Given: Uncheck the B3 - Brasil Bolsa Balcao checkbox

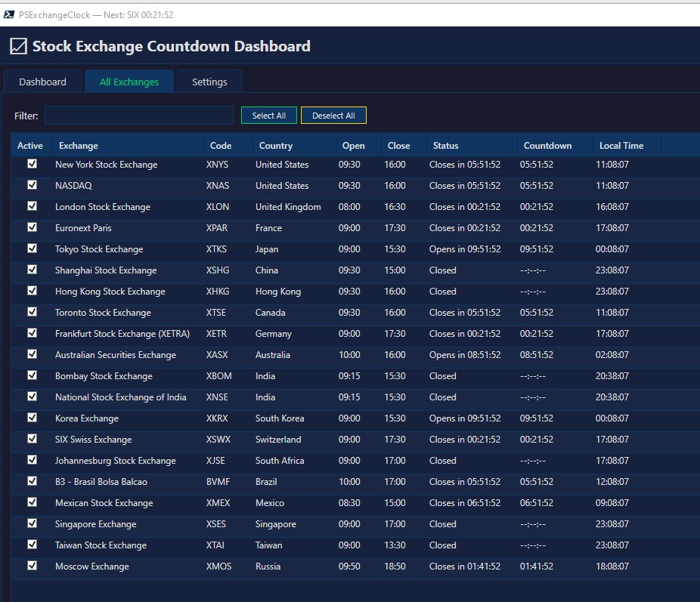Looking at the screenshot, I should click(x=33, y=480).
